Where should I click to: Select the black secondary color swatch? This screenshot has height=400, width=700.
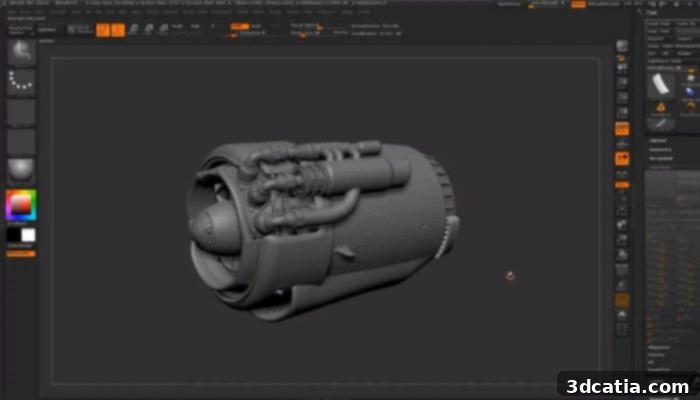(13, 235)
